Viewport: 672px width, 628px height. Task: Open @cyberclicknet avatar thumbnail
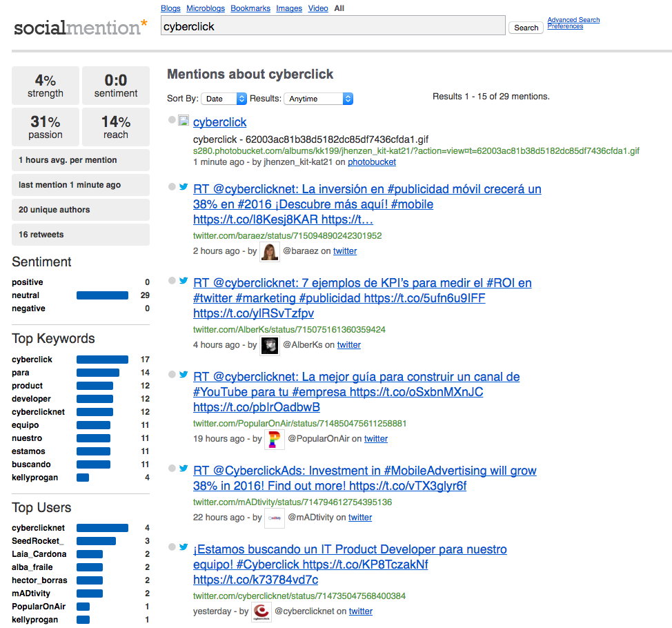pos(261,612)
